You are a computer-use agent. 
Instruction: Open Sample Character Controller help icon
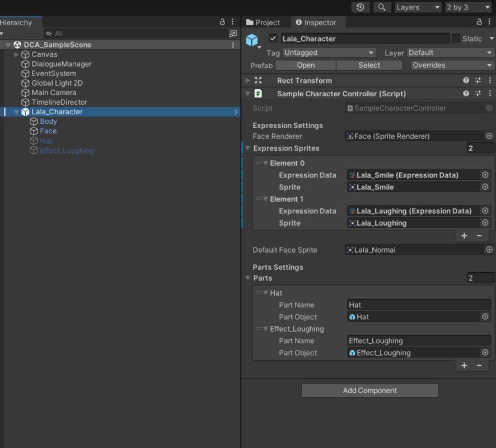(466, 94)
